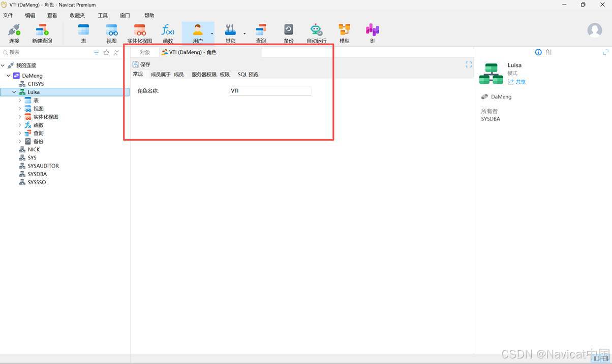Open the 查看 menu

tap(52, 16)
